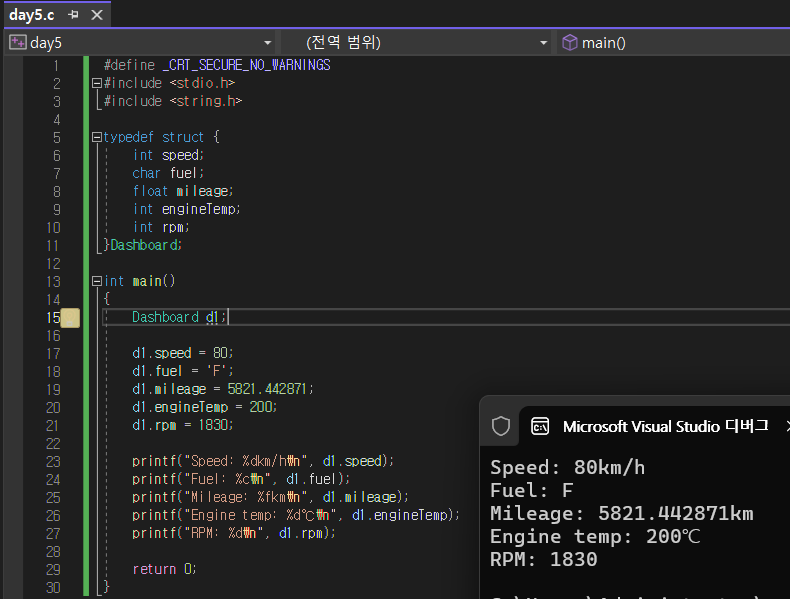
Task: Click the lightbulb quick actions icon on line 15
Action: pos(70,317)
